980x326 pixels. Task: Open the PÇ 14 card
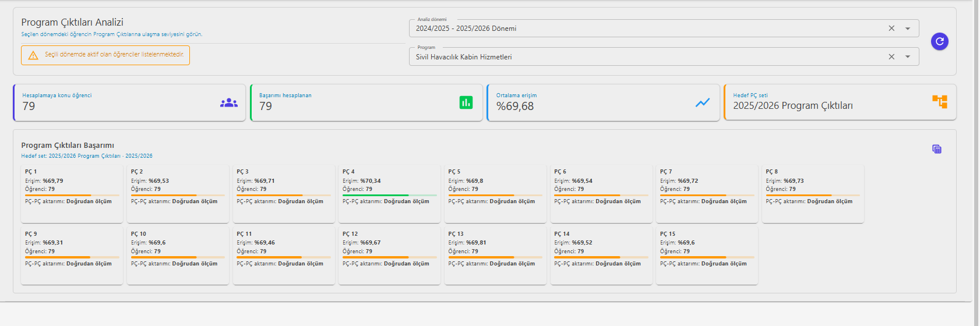click(x=601, y=256)
